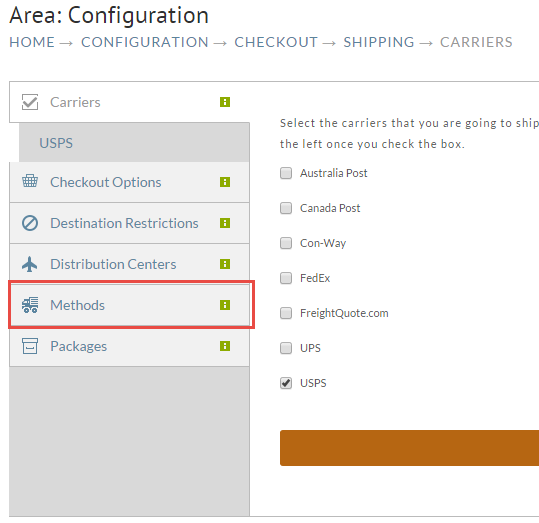Check the FedEx carrier box
539x523 pixels.
(286, 278)
